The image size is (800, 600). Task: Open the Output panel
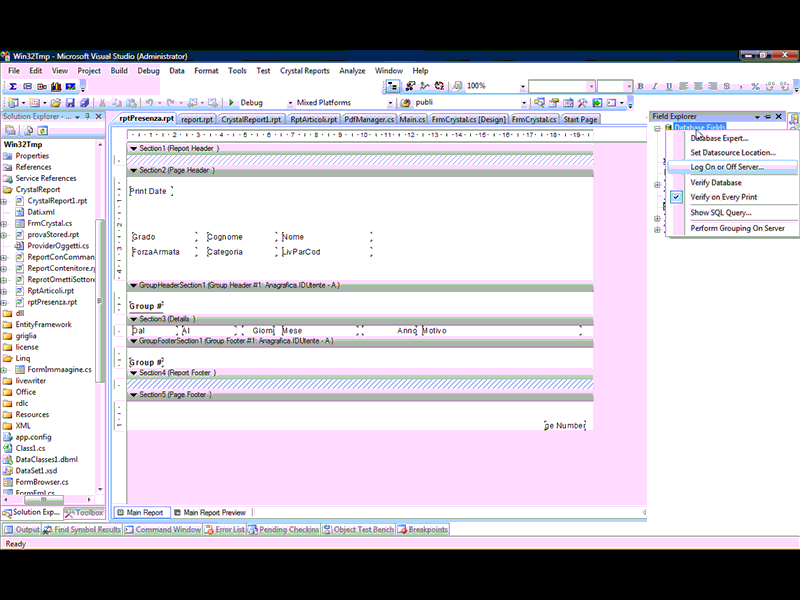tap(22, 530)
